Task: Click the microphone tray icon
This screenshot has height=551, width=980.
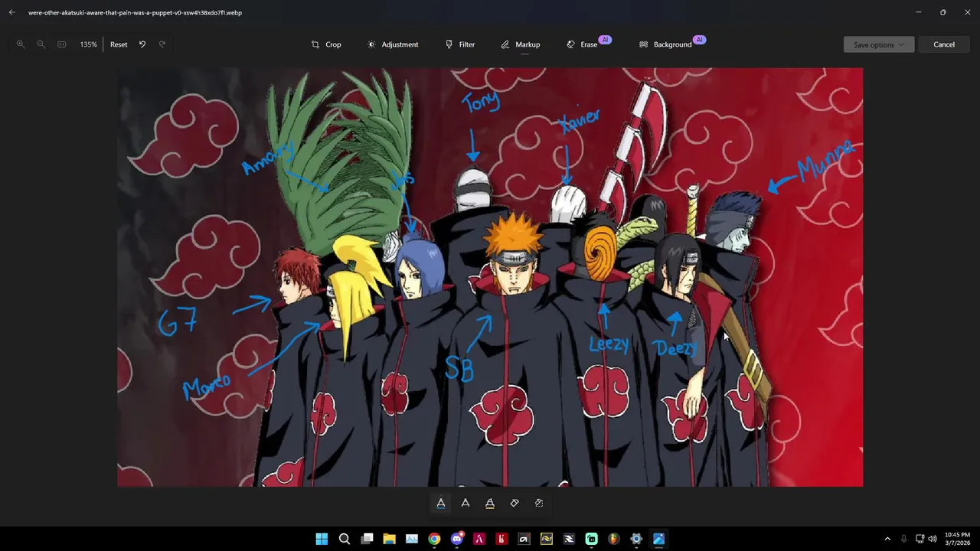Action: point(903,539)
